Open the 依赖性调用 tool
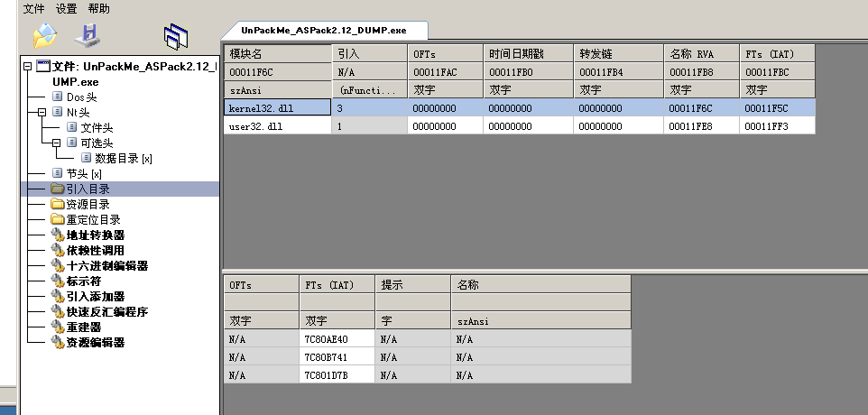This screenshot has height=415, width=868. click(95, 250)
